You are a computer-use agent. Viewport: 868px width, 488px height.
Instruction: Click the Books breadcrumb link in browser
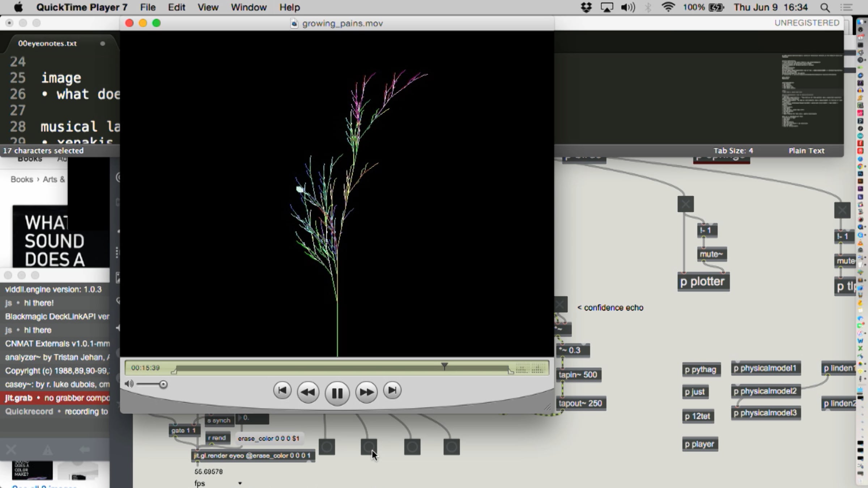(22, 179)
